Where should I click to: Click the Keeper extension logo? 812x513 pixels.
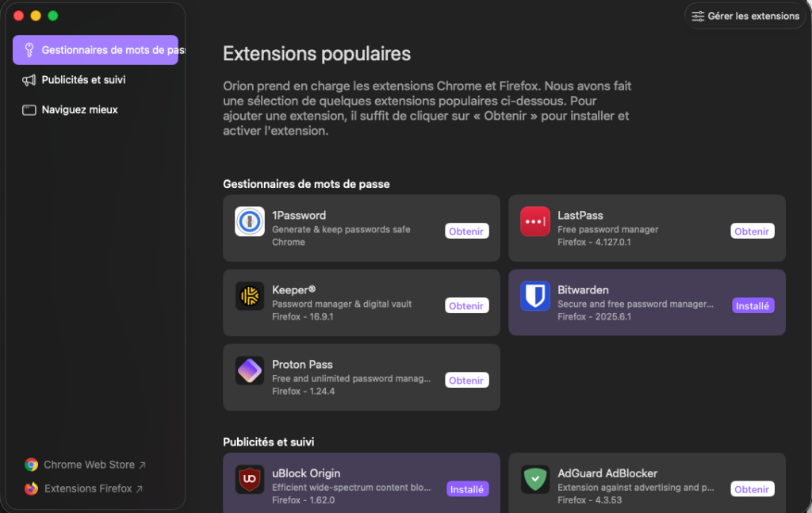click(250, 297)
